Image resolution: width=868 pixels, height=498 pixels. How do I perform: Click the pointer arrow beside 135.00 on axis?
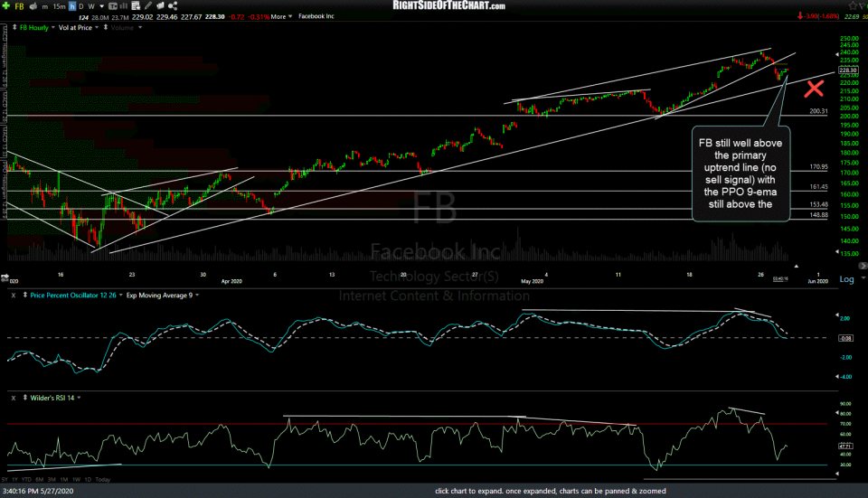tap(836, 252)
